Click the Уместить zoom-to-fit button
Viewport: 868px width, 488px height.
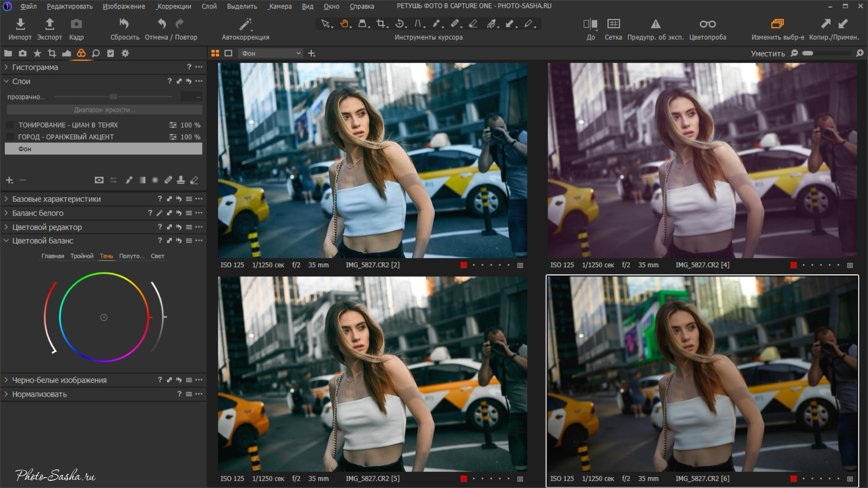(x=767, y=53)
